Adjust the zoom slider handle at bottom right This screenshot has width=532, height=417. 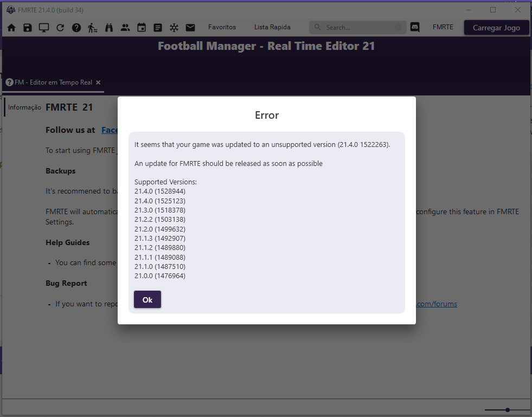pos(508,410)
